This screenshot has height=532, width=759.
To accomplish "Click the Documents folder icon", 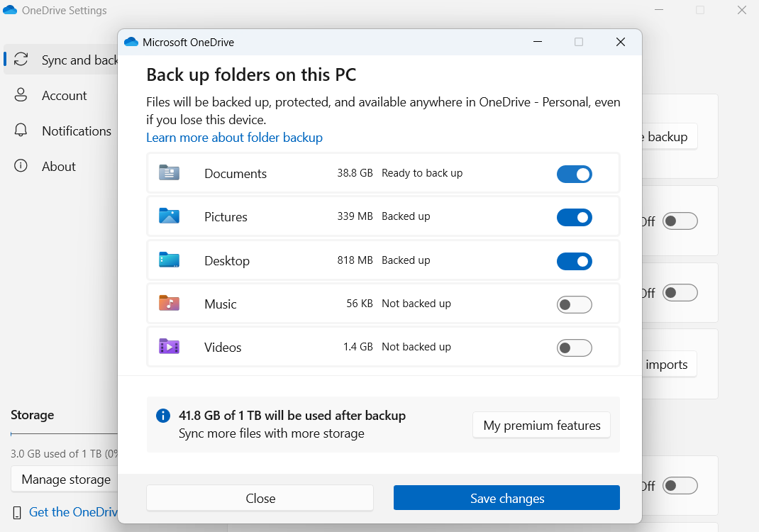I will coord(169,173).
